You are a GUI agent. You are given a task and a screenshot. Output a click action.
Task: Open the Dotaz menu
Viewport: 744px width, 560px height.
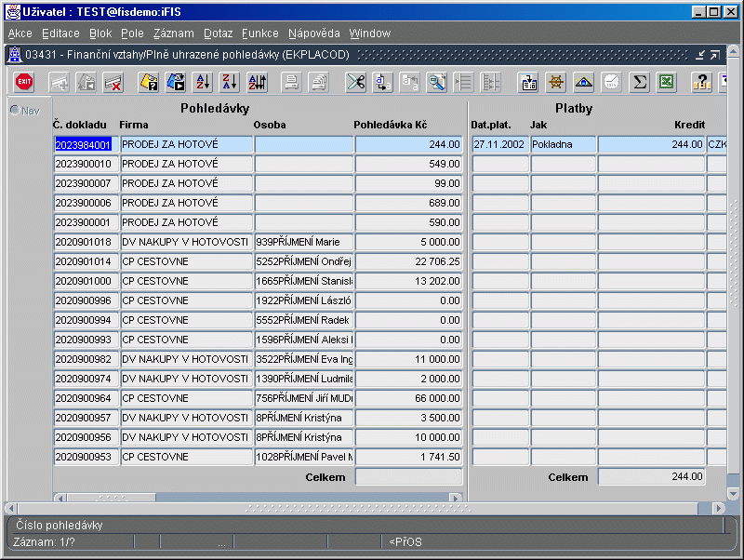219,33
